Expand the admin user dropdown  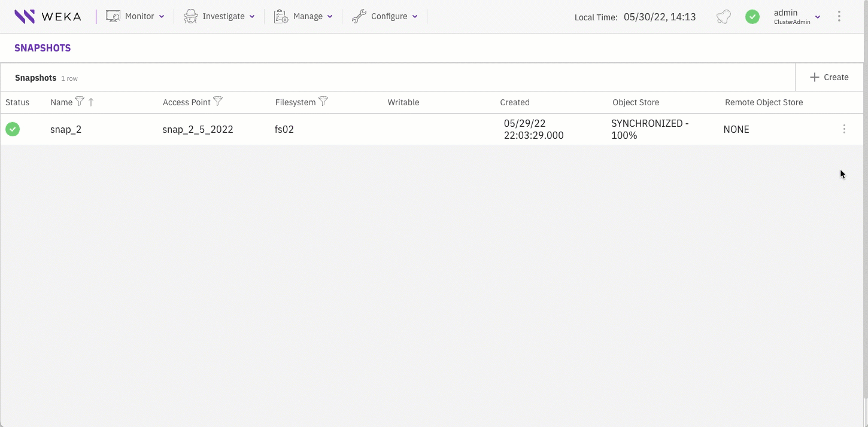(x=817, y=17)
